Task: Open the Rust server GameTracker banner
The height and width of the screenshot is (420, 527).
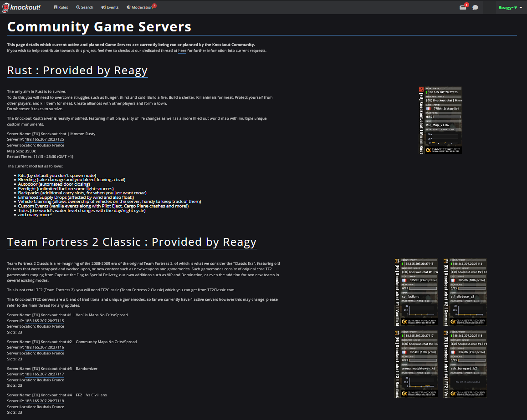Action: [x=440, y=121]
